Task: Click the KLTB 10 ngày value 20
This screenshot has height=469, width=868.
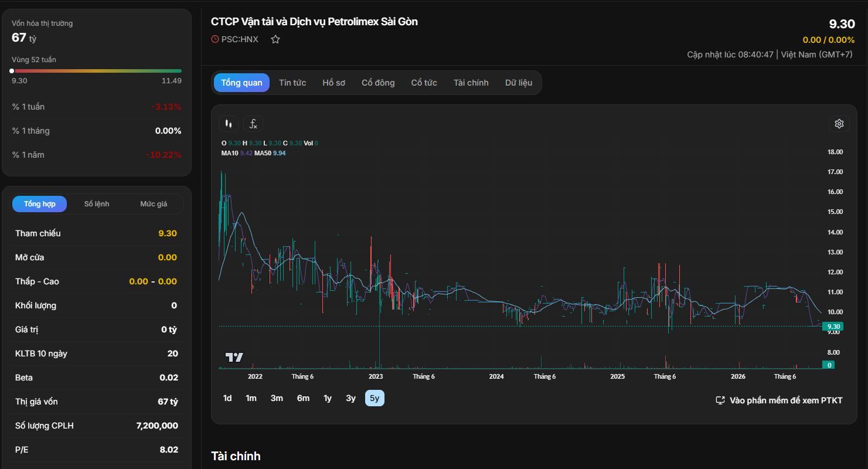Action: (172, 354)
